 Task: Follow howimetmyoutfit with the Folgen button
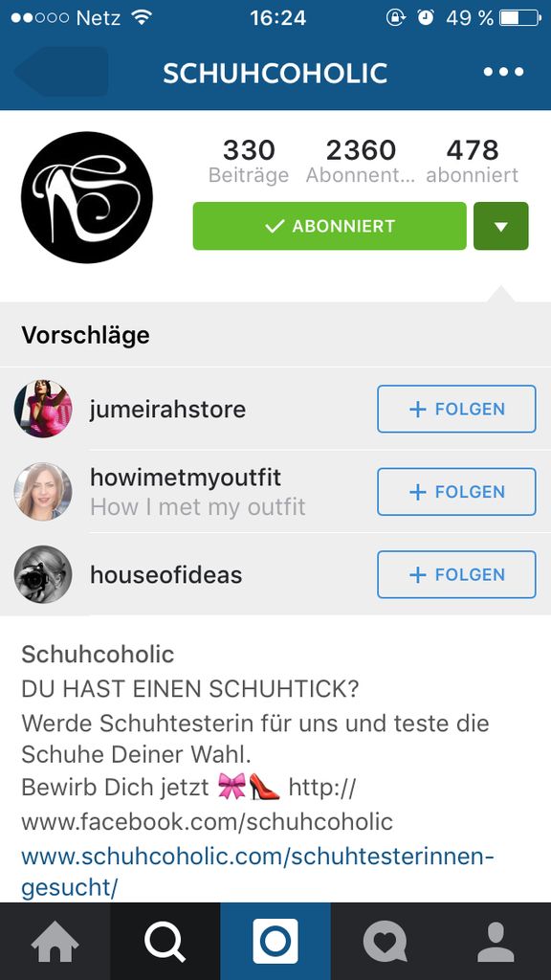point(456,492)
